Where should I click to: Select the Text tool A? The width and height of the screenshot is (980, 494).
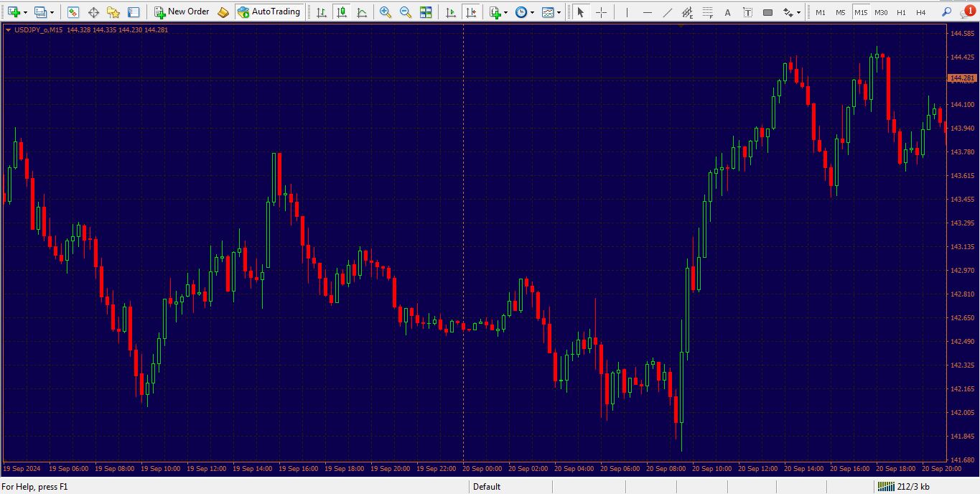pyautogui.click(x=727, y=12)
